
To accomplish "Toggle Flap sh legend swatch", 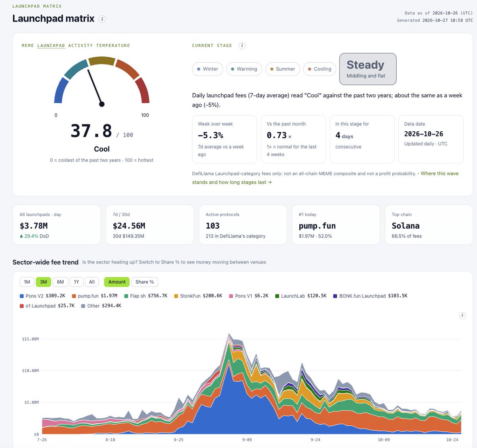I will pyautogui.click(x=126, y=296).
